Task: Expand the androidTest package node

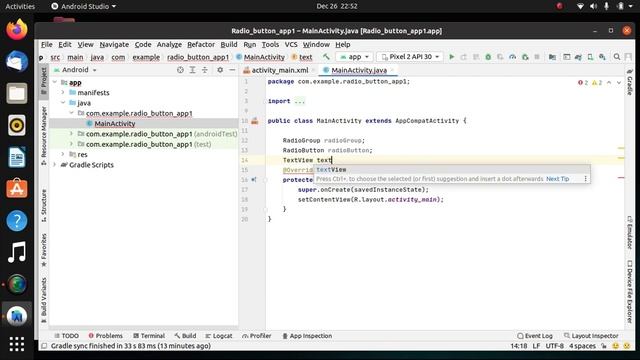Action: pos(71,134)
